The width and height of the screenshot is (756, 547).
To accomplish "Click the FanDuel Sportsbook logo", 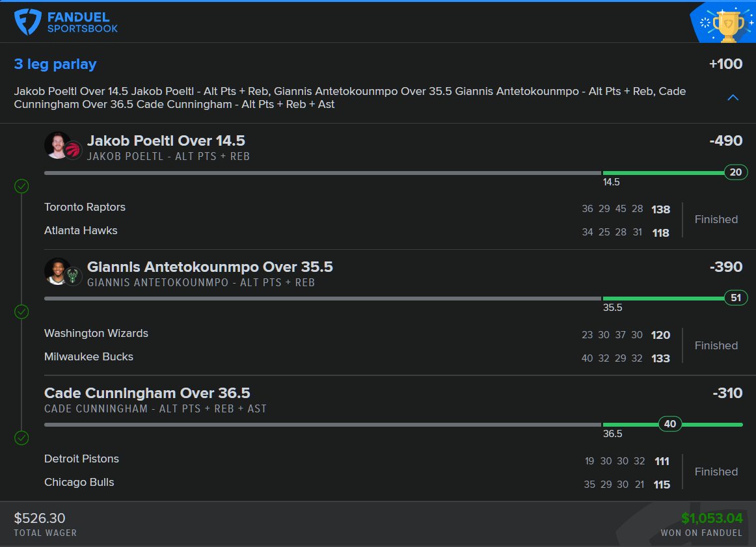I will tap(66, 22).
